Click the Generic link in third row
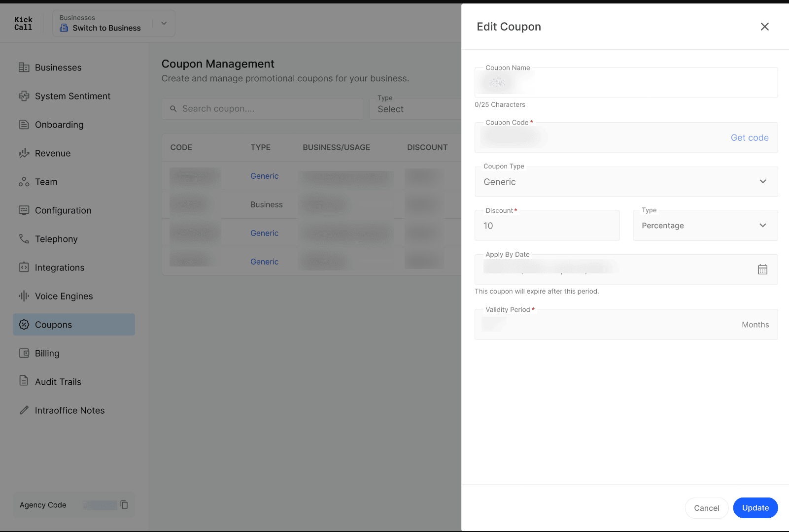 (x=264, y=233)
